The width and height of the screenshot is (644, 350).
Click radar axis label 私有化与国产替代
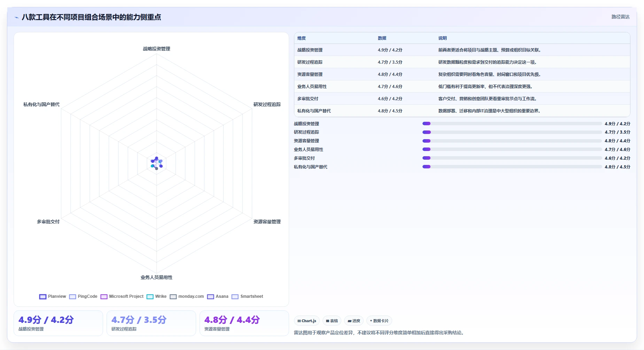[x=41, y=104]
